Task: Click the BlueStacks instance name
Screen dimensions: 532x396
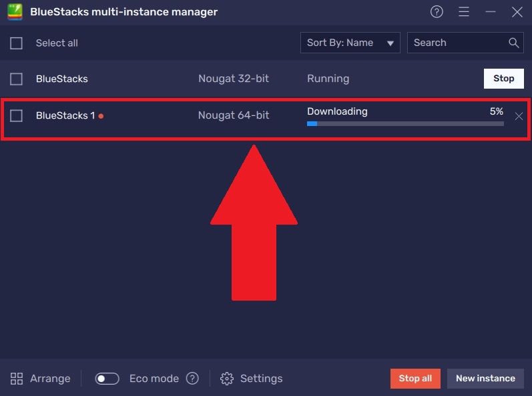Action: point(62,79)
